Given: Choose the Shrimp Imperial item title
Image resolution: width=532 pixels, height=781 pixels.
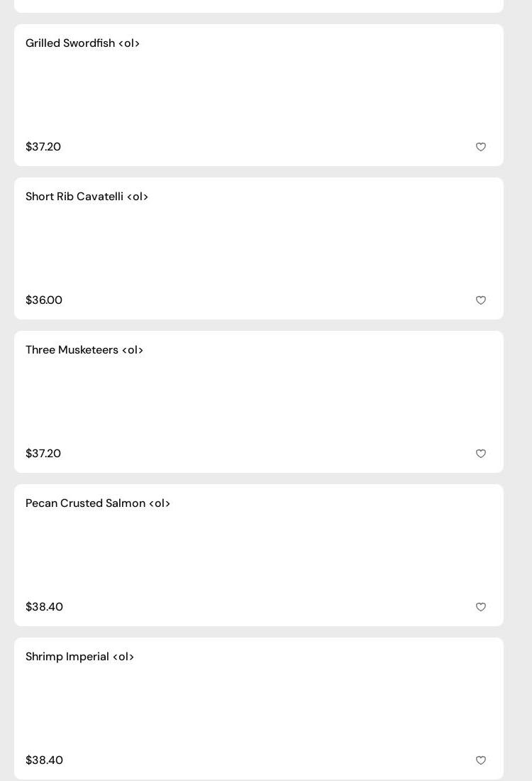Looking at the screenshot, I should point(79,657).
